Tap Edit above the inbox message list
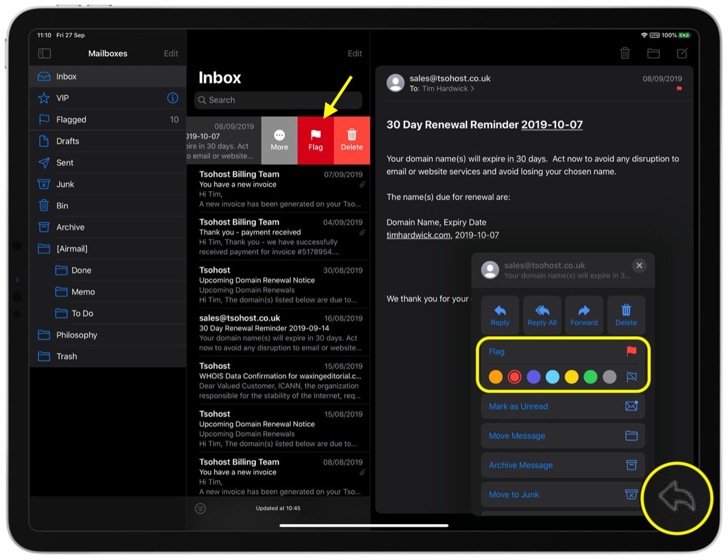 [354, 53]
